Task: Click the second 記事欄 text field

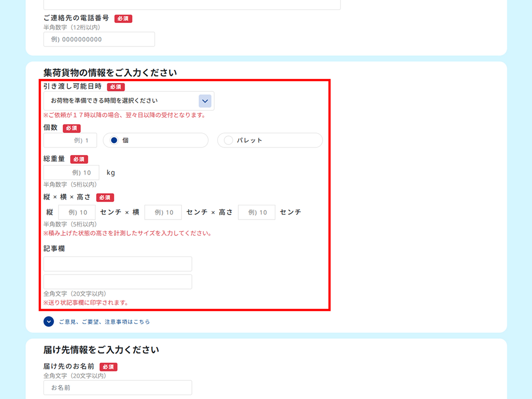Action: [118, 282]
